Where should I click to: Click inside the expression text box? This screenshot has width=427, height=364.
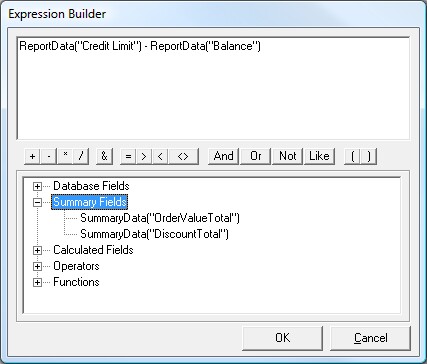click(213, 88)
